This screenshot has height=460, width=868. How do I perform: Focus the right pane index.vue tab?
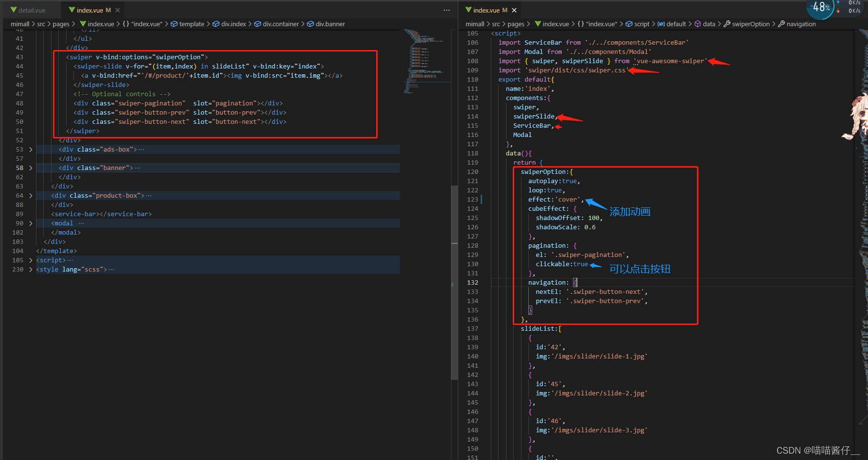point(486,10)
